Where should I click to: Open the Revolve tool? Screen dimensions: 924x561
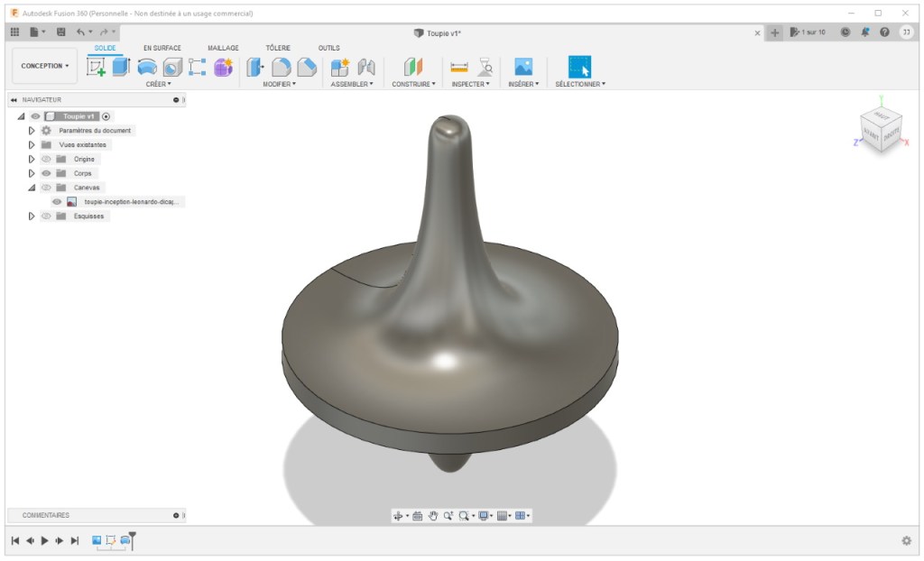(x=148, y=68)
